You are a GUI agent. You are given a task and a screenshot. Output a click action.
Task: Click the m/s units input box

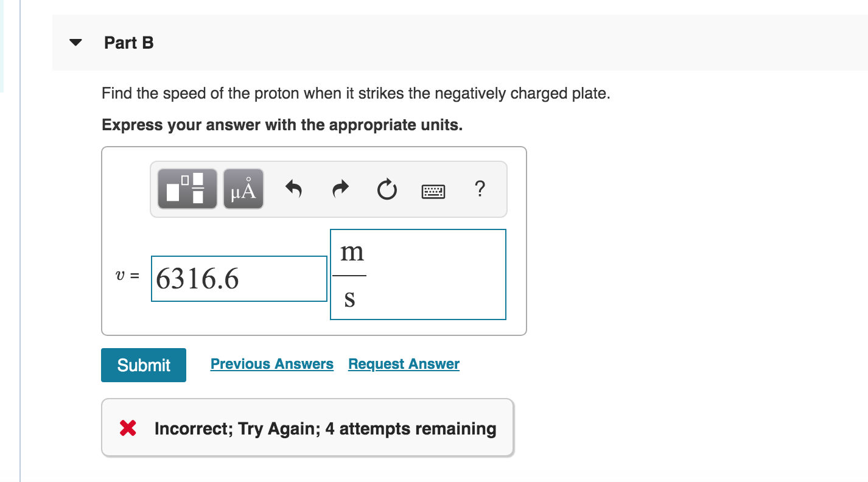click(418, 274)
